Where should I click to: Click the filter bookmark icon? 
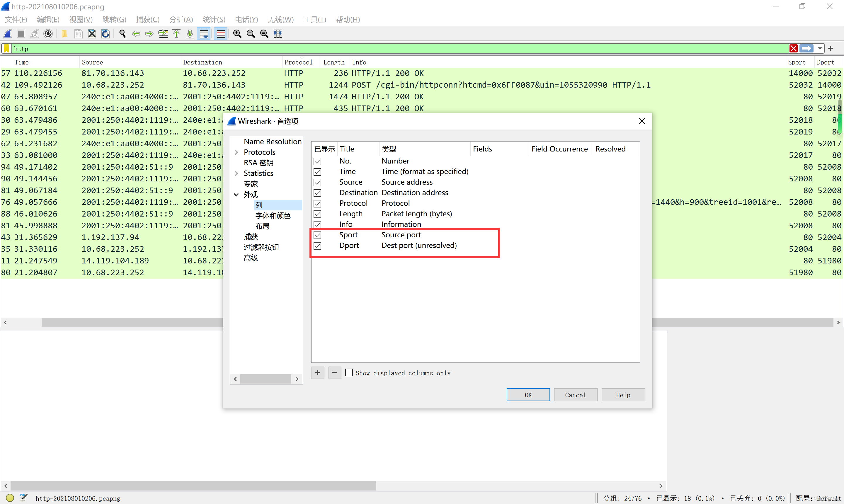coord(6,49)
